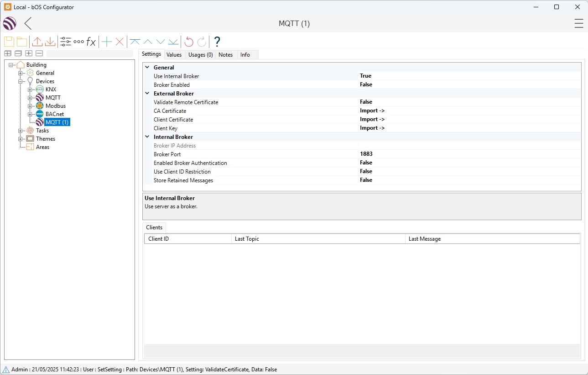Click the green plus add icon
Viewport: 588px width, 375px height.
tap(107, 42)
